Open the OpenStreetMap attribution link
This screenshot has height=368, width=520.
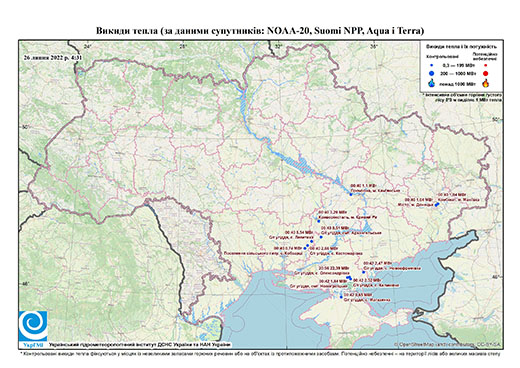coord(447,344)
